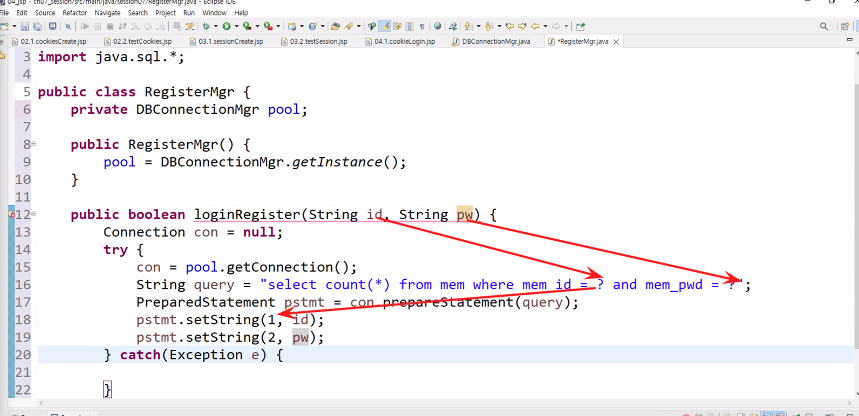
Task: Open the Window menu
Action: pyautogui.click(x=214, y=12)
